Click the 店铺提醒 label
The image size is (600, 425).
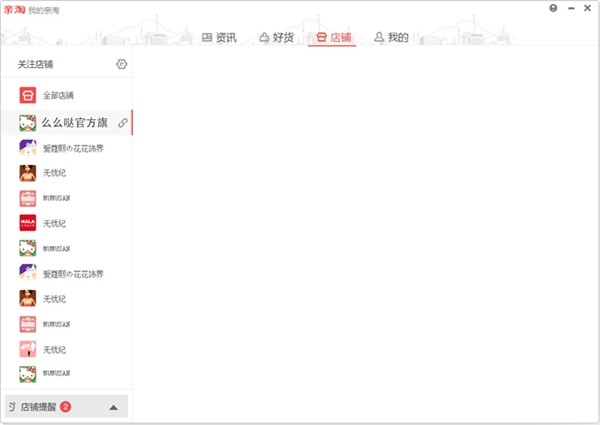point(38,407)
